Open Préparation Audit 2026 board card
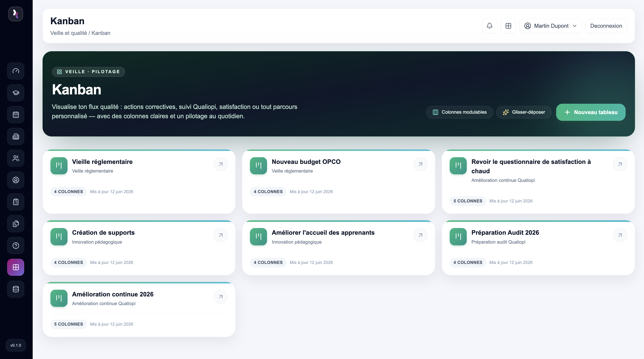This screenshot has height=359, width=644. (538, 248)
